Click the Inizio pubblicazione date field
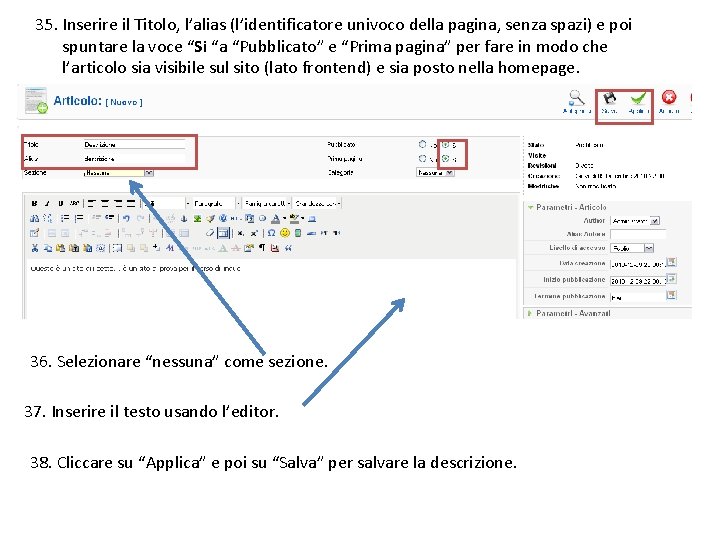 [638, 280]
